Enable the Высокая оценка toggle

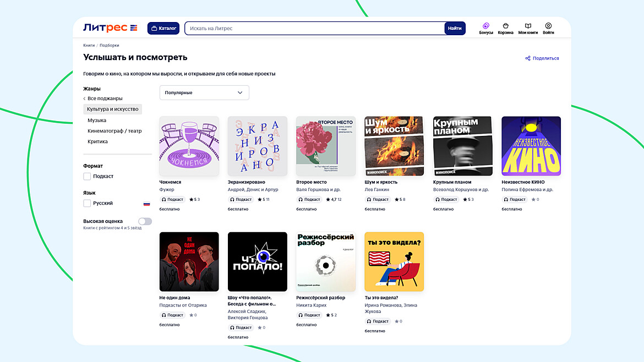pyautogui.click(x=145, y=221)
